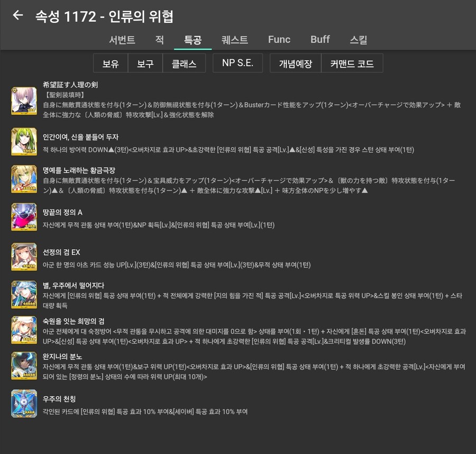Image resolution: width=476 pixels, height=454 pixels.
Task: Open the Func tab
Action: [279, 39]
